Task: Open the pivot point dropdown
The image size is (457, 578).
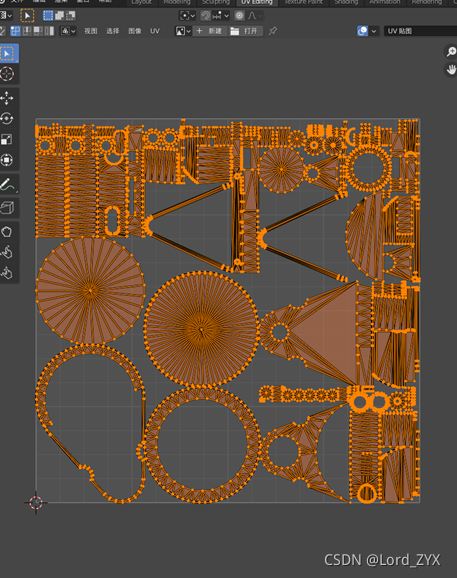Action: (x=187, y=15)
